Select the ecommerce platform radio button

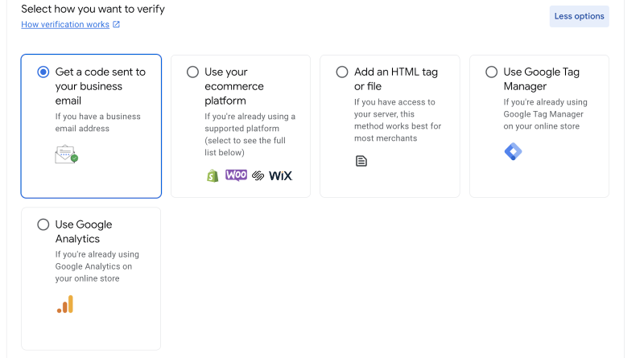click(192, 72)
